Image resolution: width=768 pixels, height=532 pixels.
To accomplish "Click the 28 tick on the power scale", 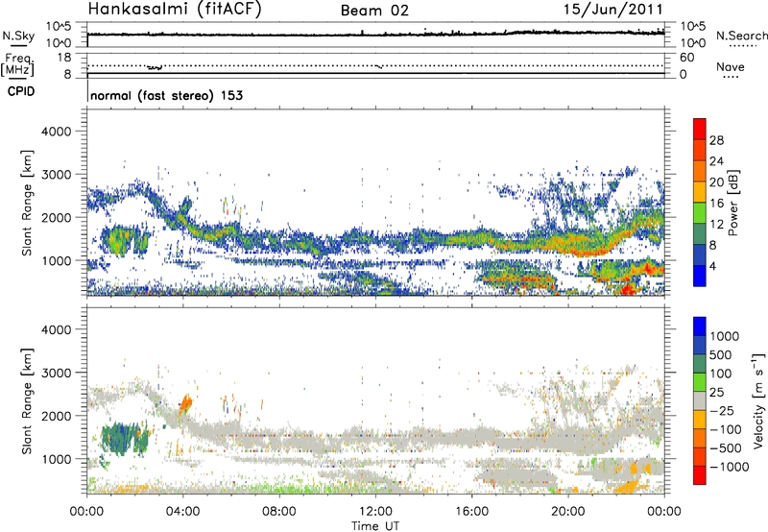I will pos(716,140).
